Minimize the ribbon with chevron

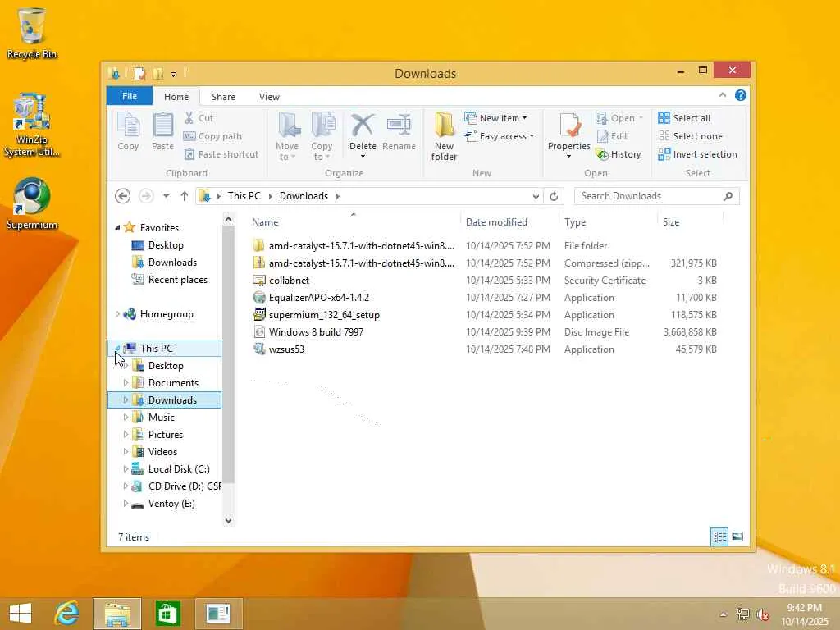723,95
